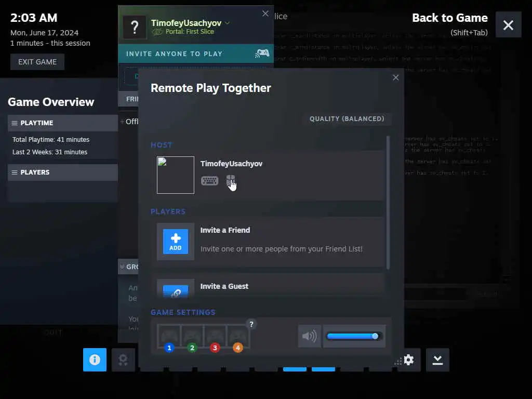The height and width of the screenshot is (399, 532).
Task: Select controller slot 1
Action: click(169, 337)
